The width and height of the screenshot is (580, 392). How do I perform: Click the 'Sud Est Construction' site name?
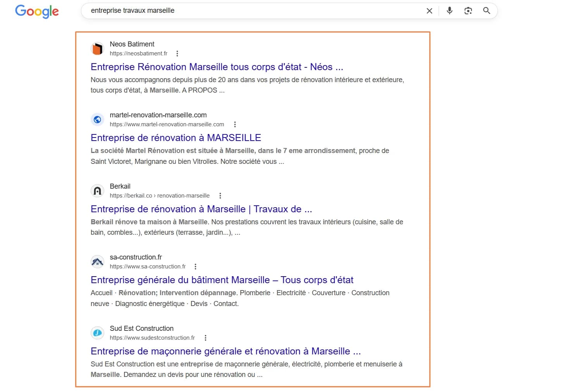click(x=142, y=328)
